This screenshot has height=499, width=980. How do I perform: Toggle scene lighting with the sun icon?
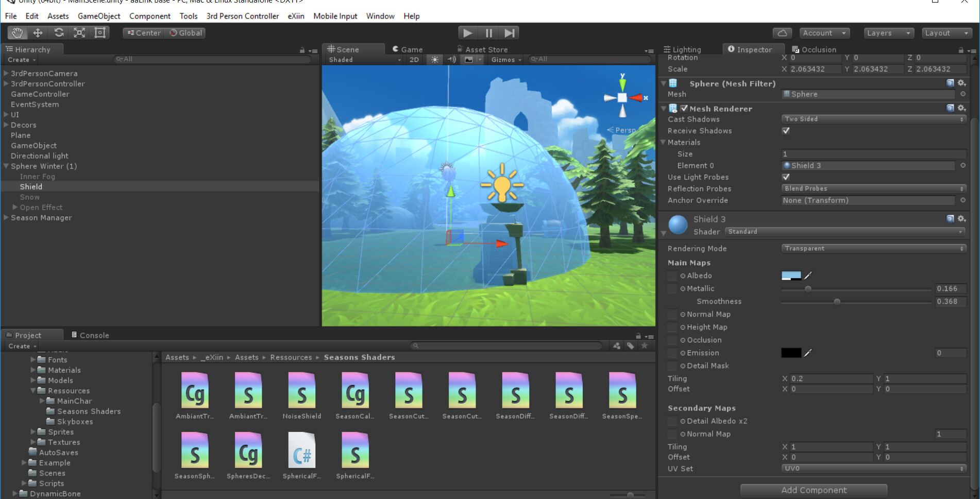[x=434, y=59]
